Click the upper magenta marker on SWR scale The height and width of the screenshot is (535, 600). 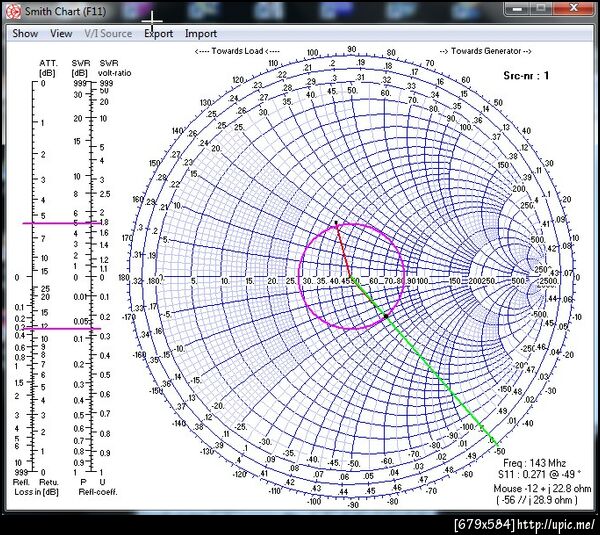pyautogui.click(x=61, y=223)
